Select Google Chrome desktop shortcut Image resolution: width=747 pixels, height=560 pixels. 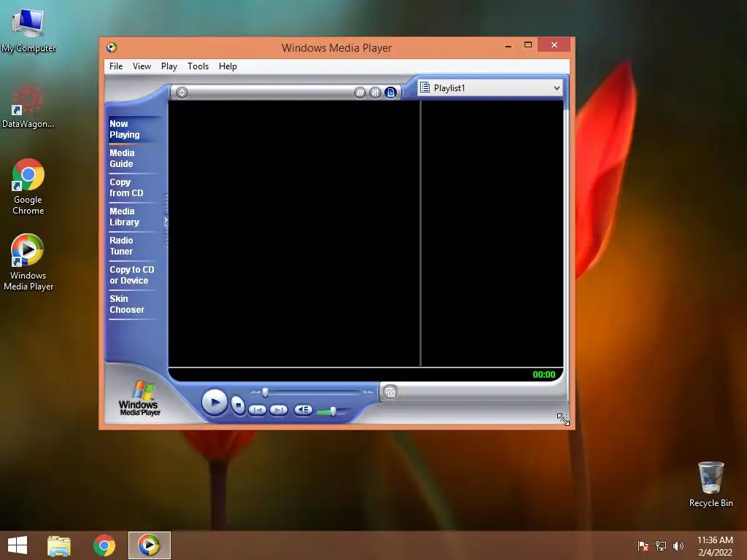tap(28, 187)
